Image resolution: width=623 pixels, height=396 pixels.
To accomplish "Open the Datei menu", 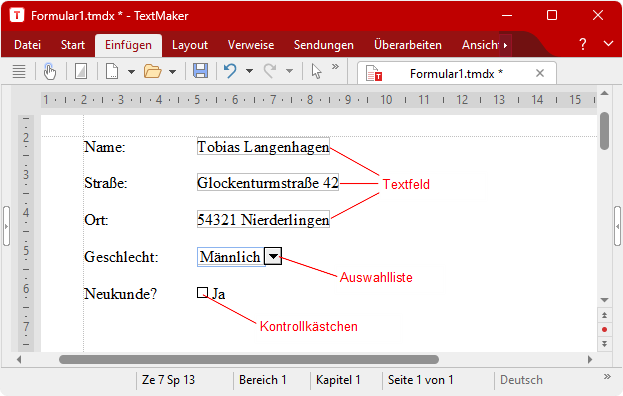I will [27, 45].
